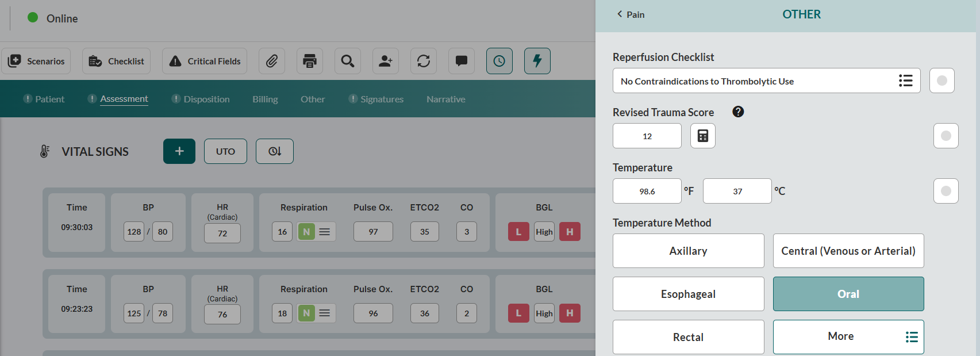This screenshot has height=356, width=980.
Task: Toggle Temperature circle button
Action: (x=946, y=191)
